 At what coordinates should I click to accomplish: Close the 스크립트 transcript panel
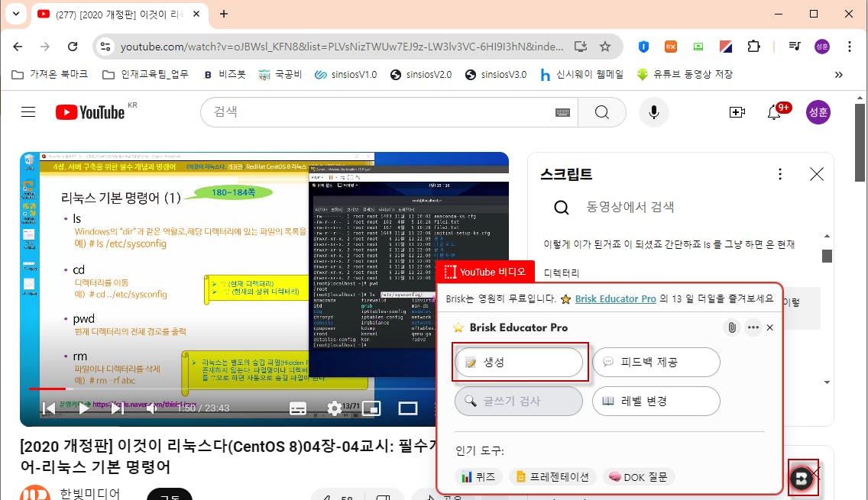[817, 174]
